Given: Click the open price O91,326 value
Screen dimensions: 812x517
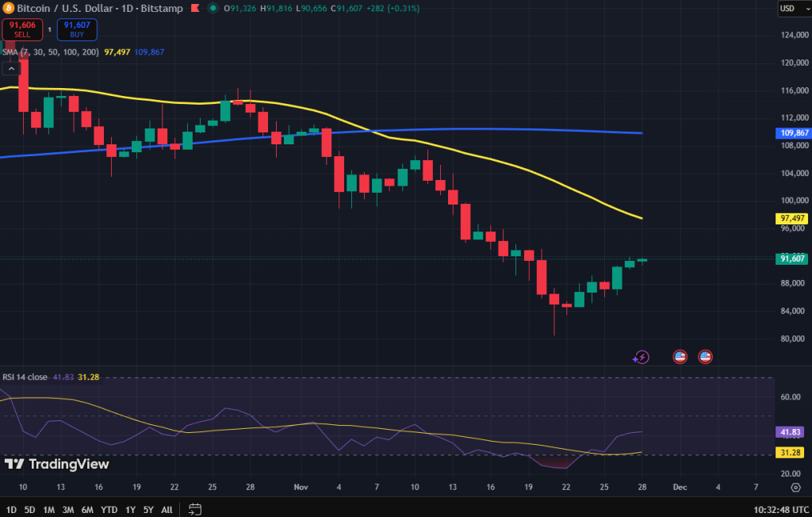Looking at the screenshot, I should tap(240, 8).
